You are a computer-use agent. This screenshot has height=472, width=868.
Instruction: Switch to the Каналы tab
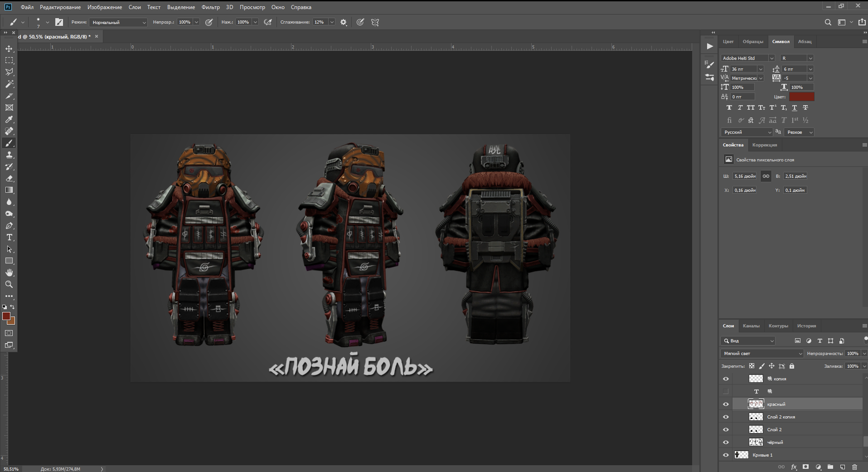(x=751, y=326)
